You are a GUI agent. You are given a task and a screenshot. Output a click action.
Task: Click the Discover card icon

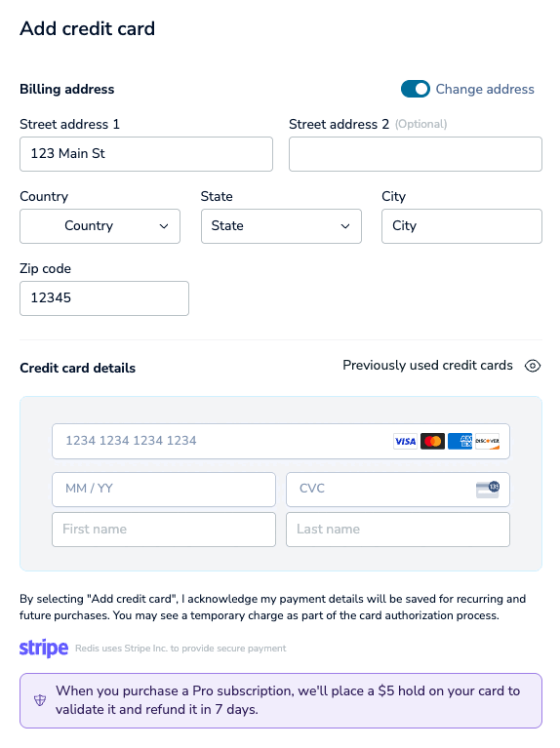pos(488,441)
